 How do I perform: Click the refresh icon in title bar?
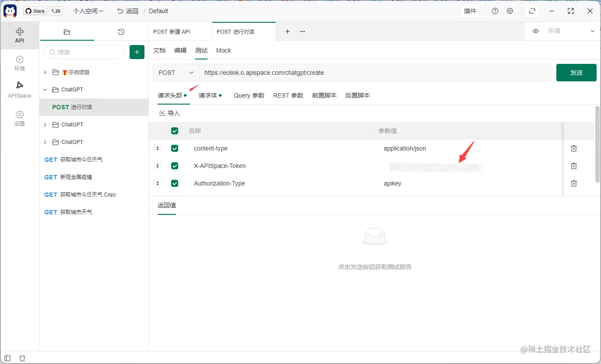pyautogui.click(x=532, y=11)
